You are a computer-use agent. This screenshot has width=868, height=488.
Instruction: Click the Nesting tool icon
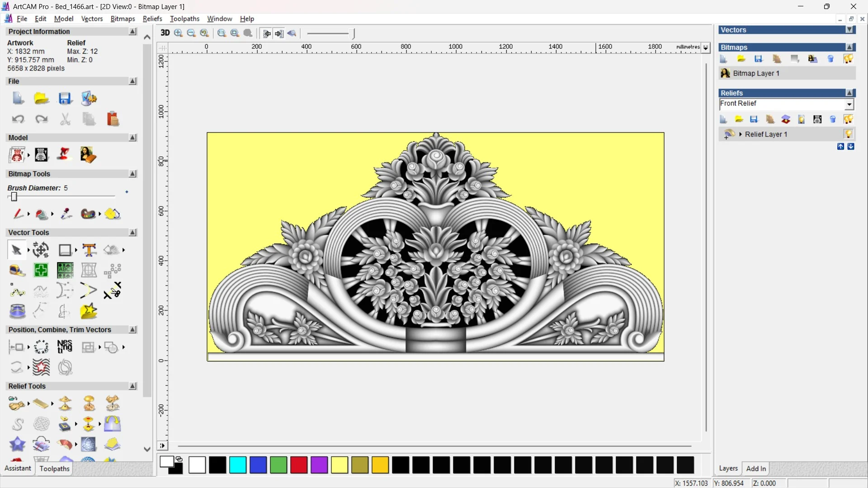pos(65,347)
